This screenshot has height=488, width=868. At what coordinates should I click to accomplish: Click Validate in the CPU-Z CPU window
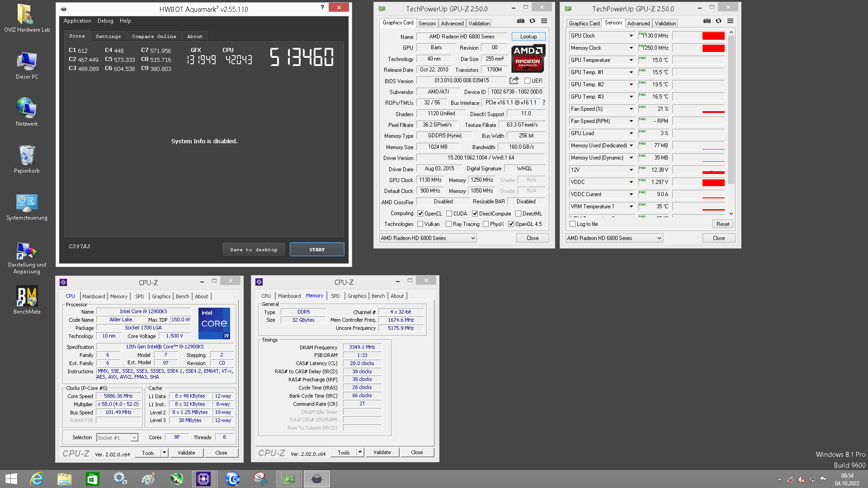pyautogui.click(x=186, y=453)
